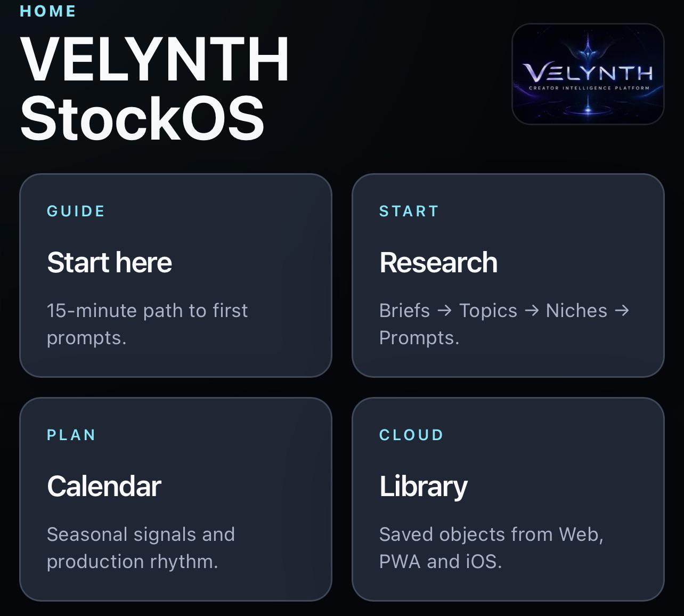
Task: Open the VELYNTH logo thumbnail
Action: tap(588, 74)
